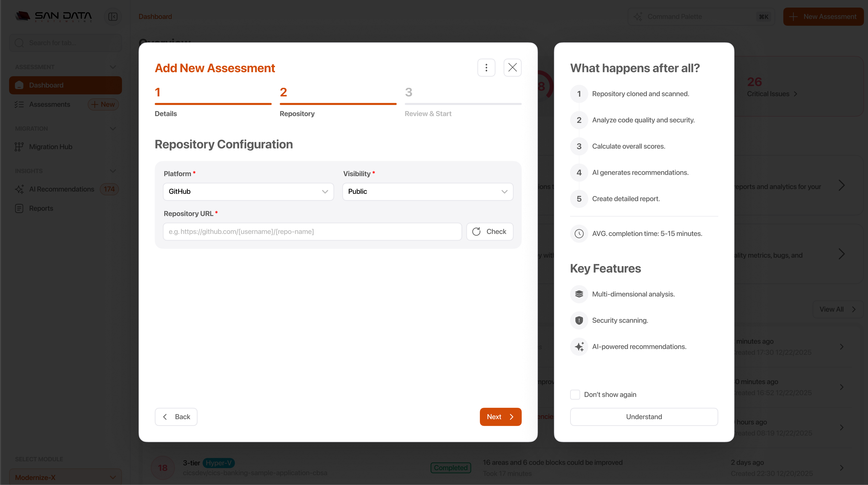The height and width of the screenshot is (485, 868).
Task: Click the Check refresh icon for repository URL
Action: pos(476,231)
